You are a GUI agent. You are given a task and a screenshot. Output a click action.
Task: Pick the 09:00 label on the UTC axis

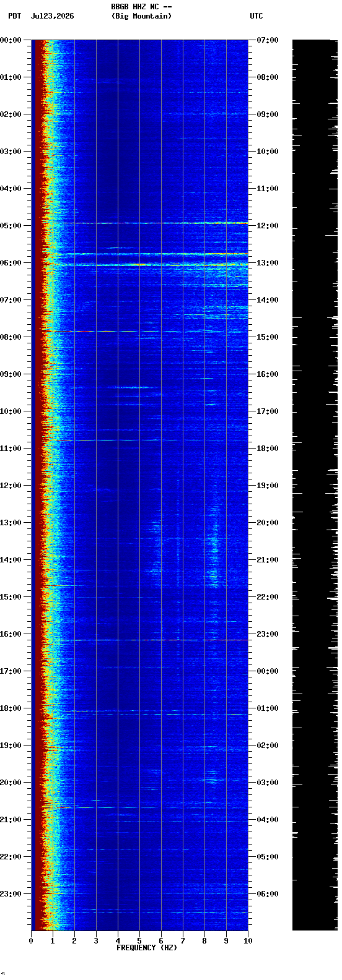pos(268,114)
